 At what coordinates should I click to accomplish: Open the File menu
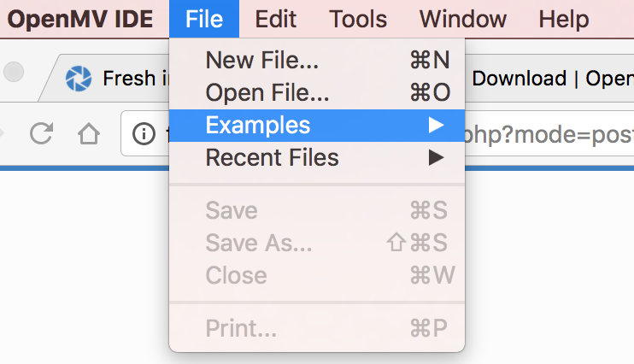coord(204,19)
